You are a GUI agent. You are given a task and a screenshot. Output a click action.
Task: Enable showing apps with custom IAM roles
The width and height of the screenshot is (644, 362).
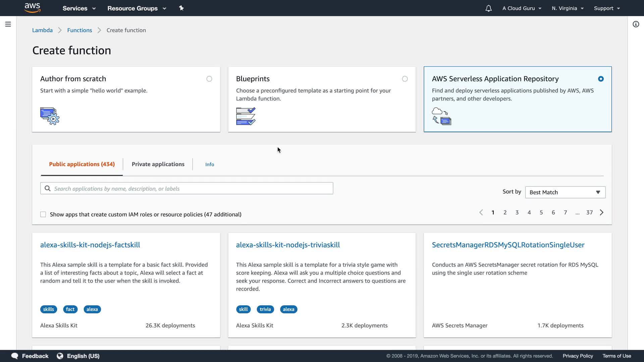click(x=43, y=215)
